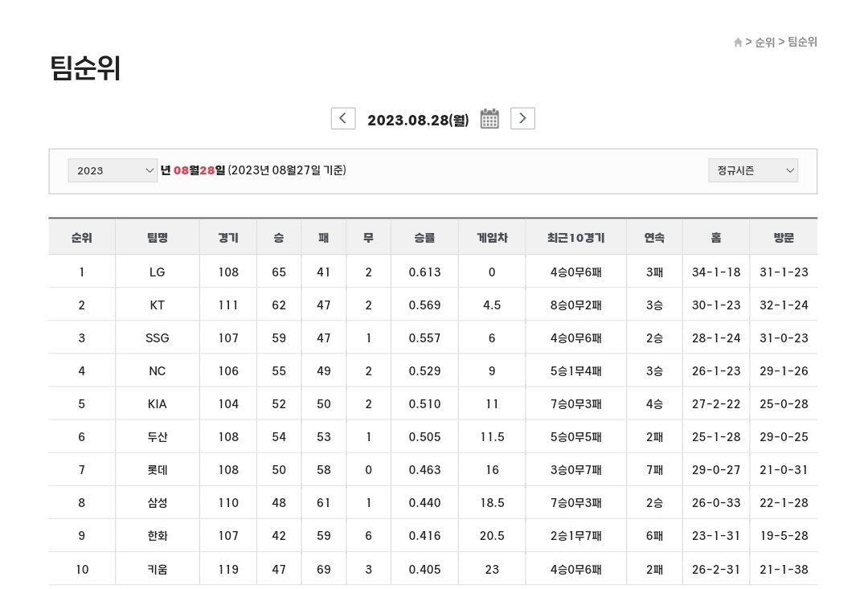
Task: Click the KT team name
Action: click(x=158, y=305)
